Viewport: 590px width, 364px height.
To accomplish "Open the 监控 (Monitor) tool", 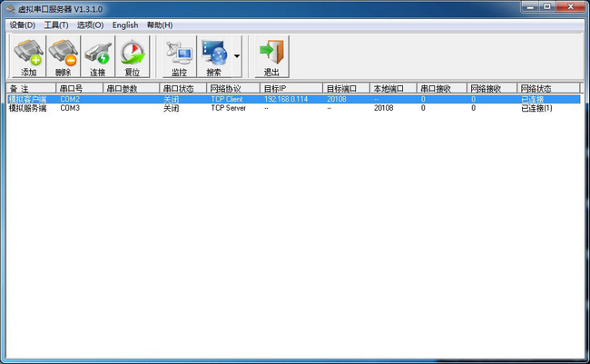I will 179,56.
